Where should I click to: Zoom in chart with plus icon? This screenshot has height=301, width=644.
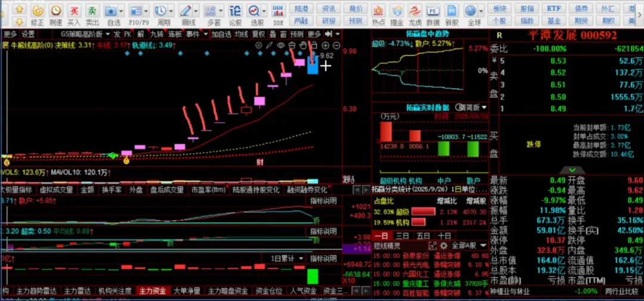coord(326,45)
